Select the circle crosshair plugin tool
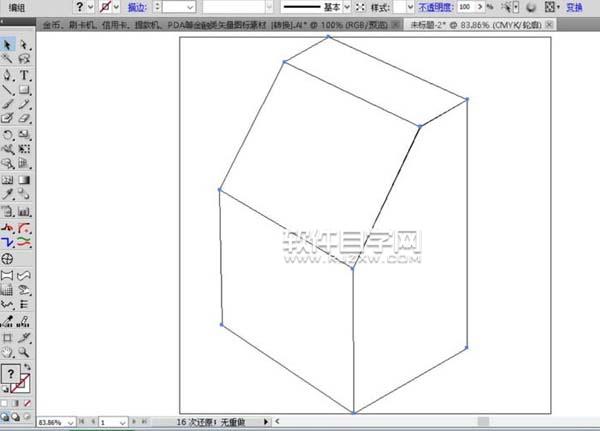 click(7, 259)
